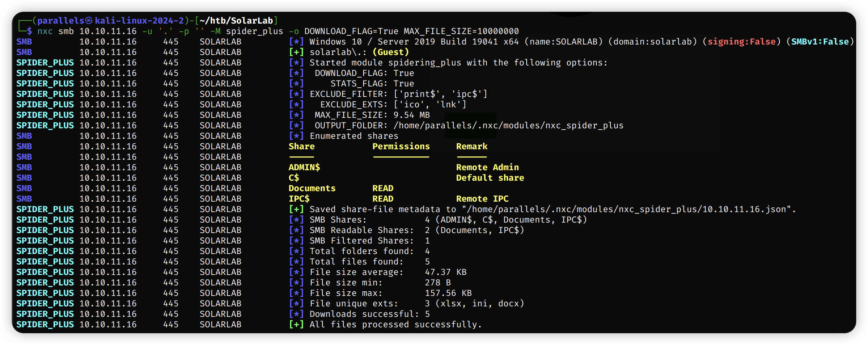This screenshot has width=868, height=345.
Task: Click the OUTPUT_FOLDER path
Action: (x=508, y=125)
